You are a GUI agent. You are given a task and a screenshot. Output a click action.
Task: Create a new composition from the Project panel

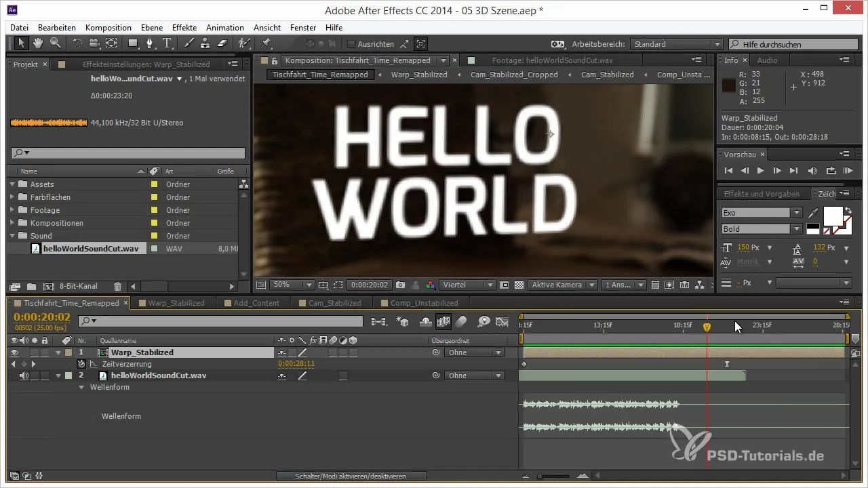48,287
